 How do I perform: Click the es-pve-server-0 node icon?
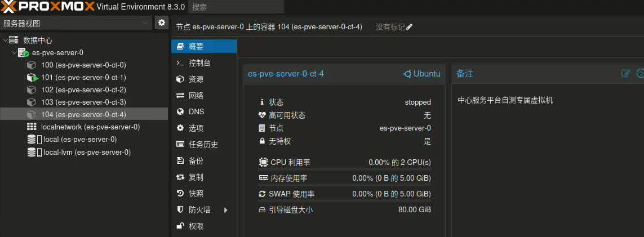(23, 53)
